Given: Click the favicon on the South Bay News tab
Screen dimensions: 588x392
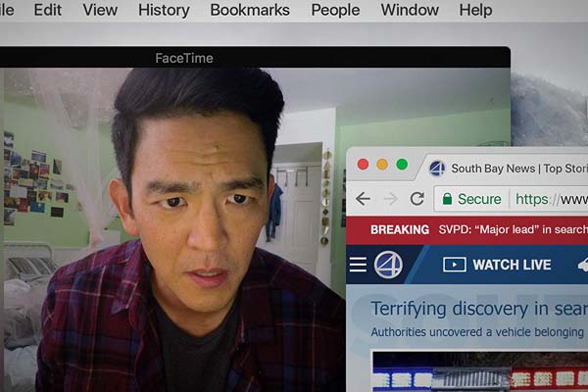Looking at the screenshot, I should (437, 169).
